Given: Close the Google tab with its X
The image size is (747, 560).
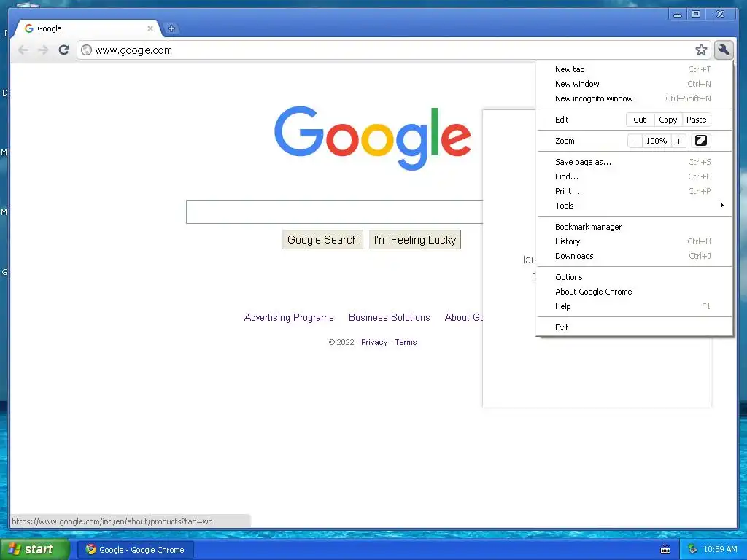Looking at the screenshot, I should [x=150, y=28].
